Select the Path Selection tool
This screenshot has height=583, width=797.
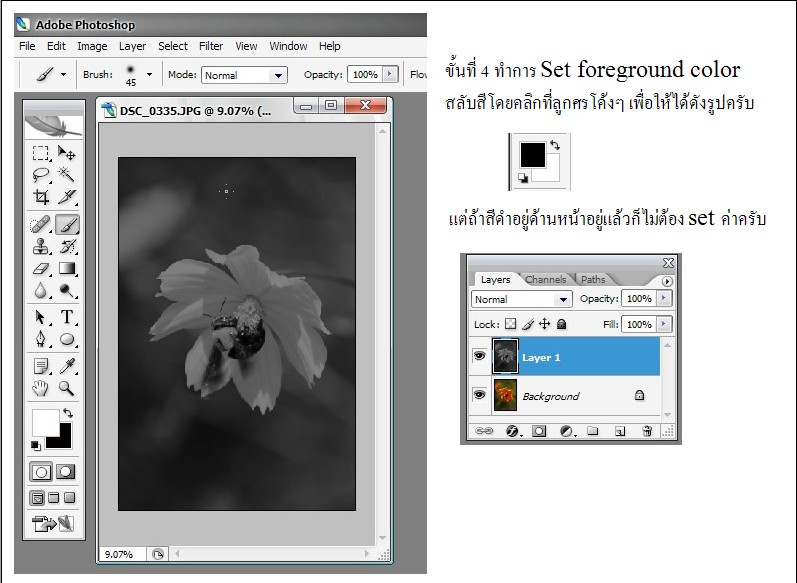point(41,317)
